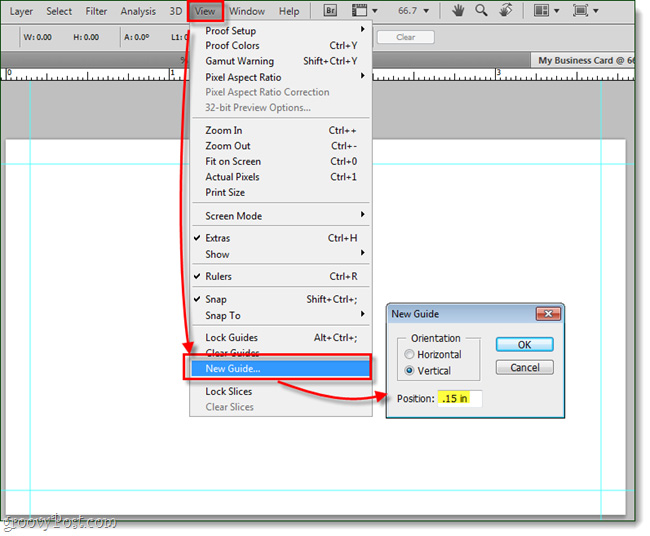Open the Analysis menu

138,11
